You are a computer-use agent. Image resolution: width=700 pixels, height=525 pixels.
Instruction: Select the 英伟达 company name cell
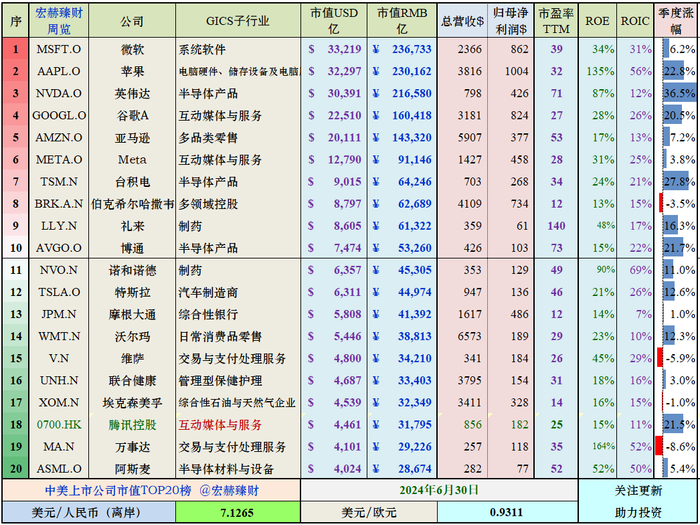[132, 93]
